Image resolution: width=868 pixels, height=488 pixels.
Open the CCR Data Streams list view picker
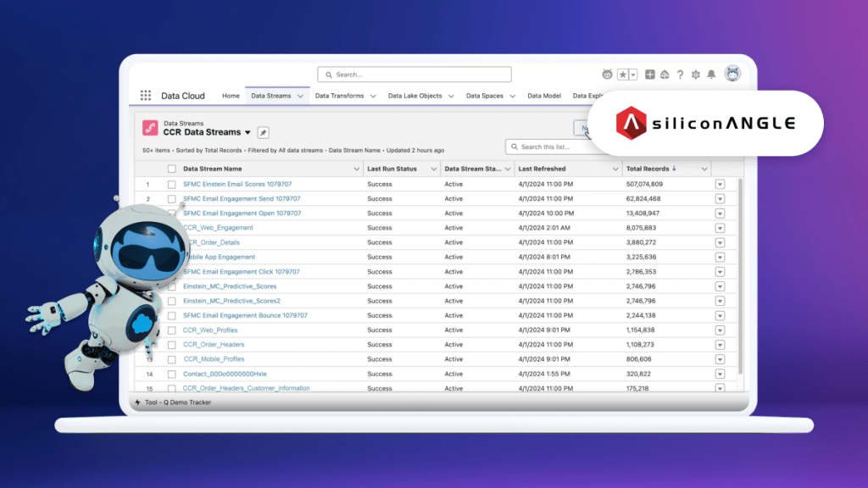[x=248, y=133]
